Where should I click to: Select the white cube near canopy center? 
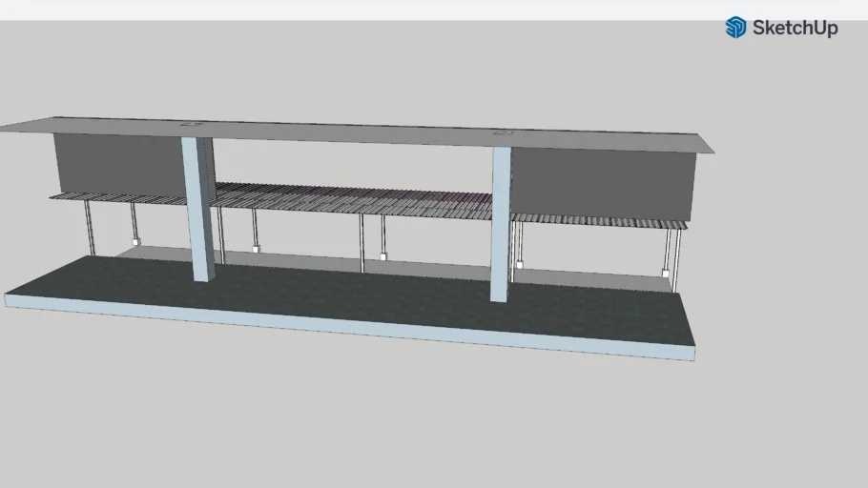point(382,256)
